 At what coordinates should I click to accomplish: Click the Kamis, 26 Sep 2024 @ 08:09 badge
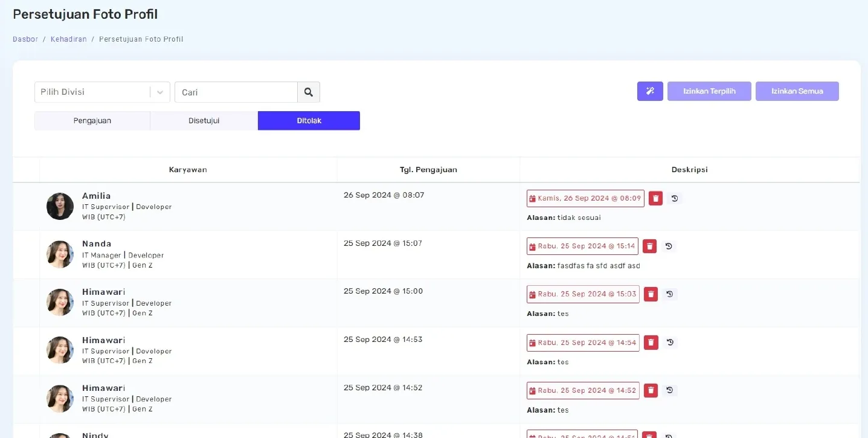coord(585,198)
